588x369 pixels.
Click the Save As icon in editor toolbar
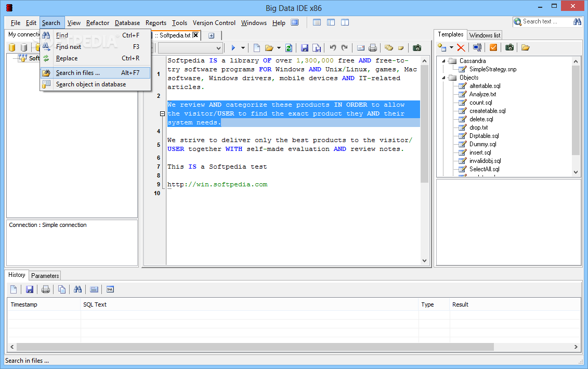click(x=317, y=48)
